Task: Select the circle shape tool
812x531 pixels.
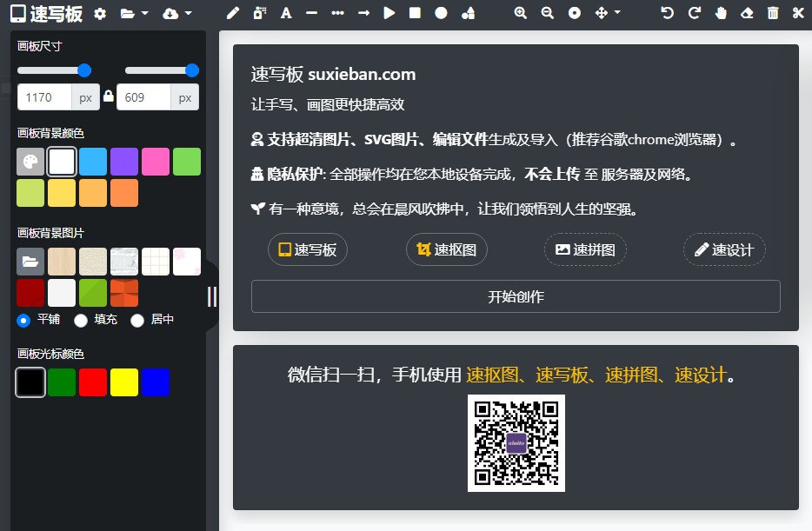Action: [x=441, y=13]
